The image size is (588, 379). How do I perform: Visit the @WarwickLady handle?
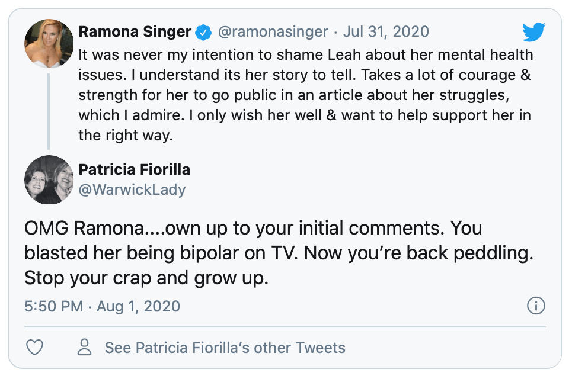click(132, 189)
